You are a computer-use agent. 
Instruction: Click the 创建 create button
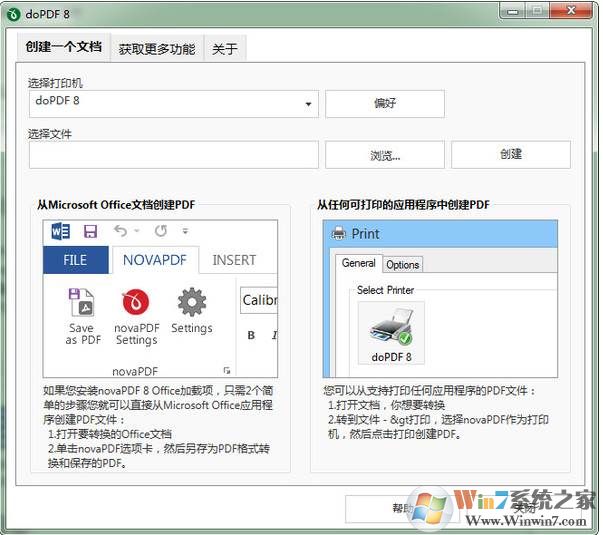(x=510, y=154)
